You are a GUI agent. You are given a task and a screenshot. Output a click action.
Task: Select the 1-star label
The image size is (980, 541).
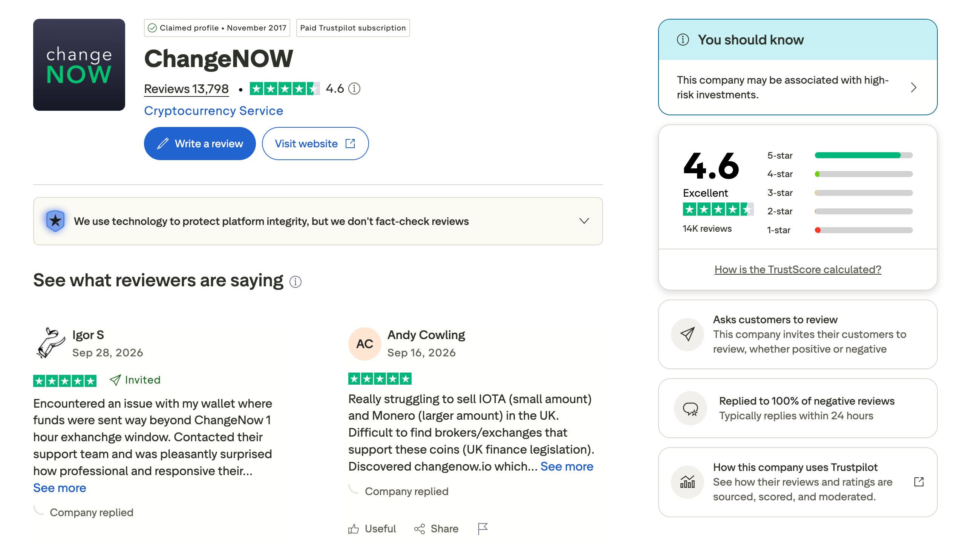click(x=778, y=230)
